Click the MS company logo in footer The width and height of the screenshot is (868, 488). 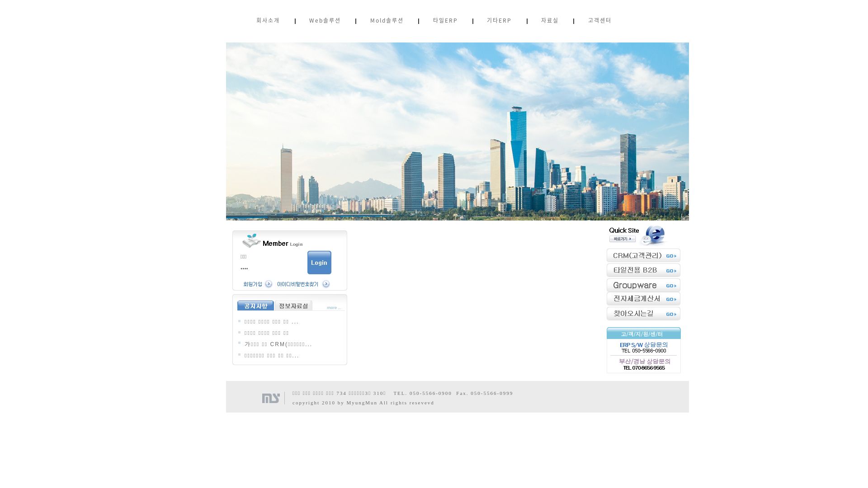[x=270, y=398]
